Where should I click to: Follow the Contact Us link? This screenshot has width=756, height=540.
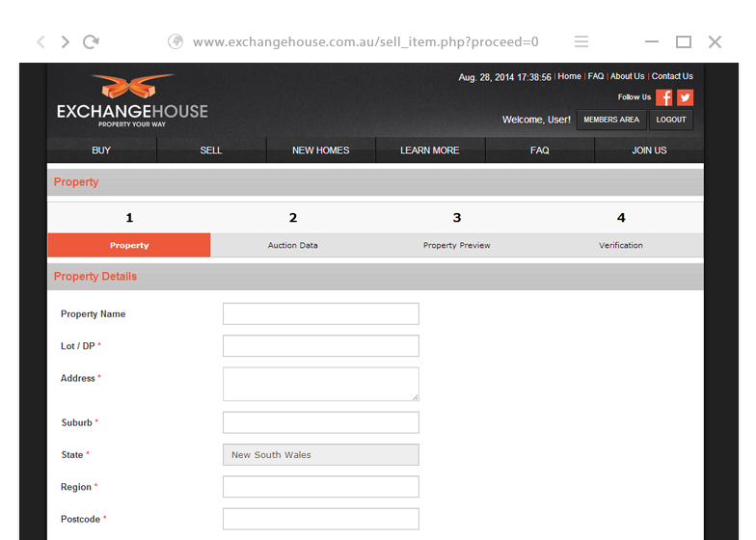pyautogui.click(x=672, y=76)
